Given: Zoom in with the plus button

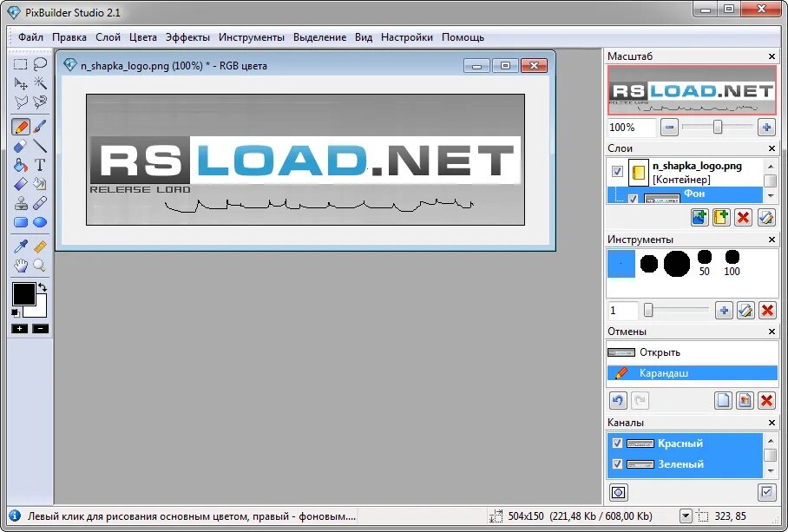Looking at the screenshot, I should [766, 128].
